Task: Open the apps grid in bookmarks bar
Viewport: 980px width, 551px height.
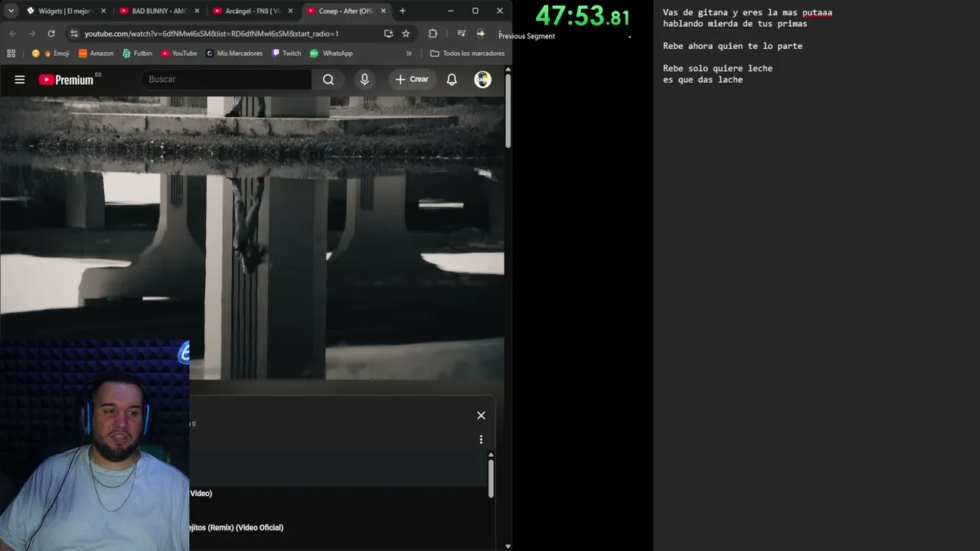Action: pyautogui.click(x=11, y=54)
